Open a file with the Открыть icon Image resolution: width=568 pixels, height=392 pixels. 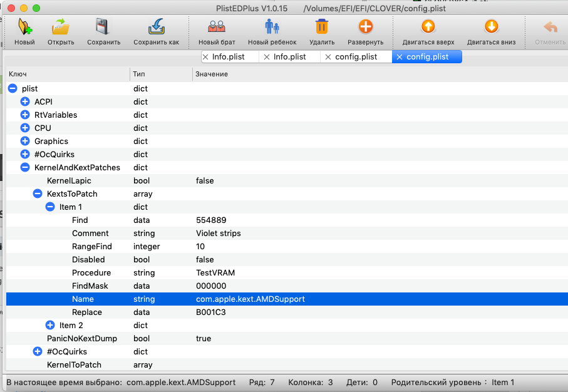[x=61, y=27]
